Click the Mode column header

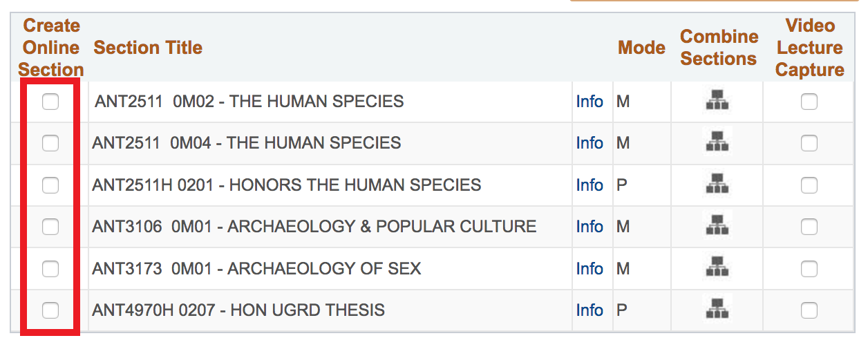(x=641, y=48)
